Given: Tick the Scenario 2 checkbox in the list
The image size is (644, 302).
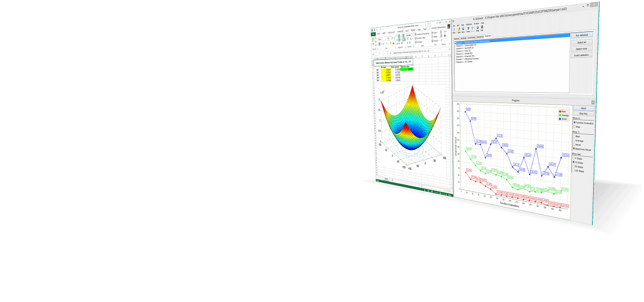Looking at the screenshot, I should tap(455, 45).
